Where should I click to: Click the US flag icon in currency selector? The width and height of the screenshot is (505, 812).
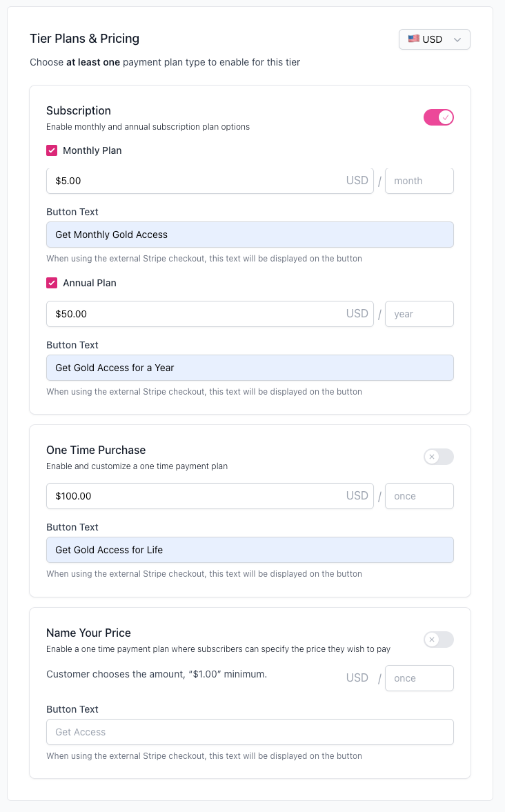coord(413,39)
